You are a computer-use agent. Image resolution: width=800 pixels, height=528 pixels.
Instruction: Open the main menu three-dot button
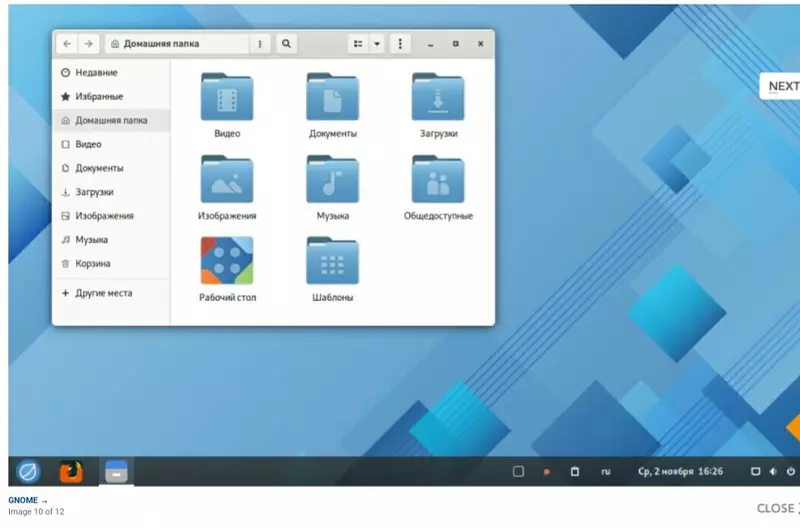point(400,44)
